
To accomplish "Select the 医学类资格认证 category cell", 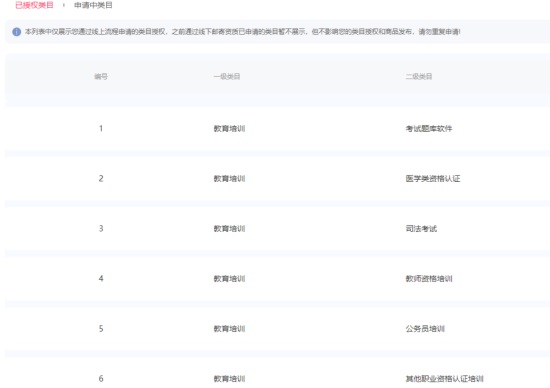I will (x=433, y=179).
